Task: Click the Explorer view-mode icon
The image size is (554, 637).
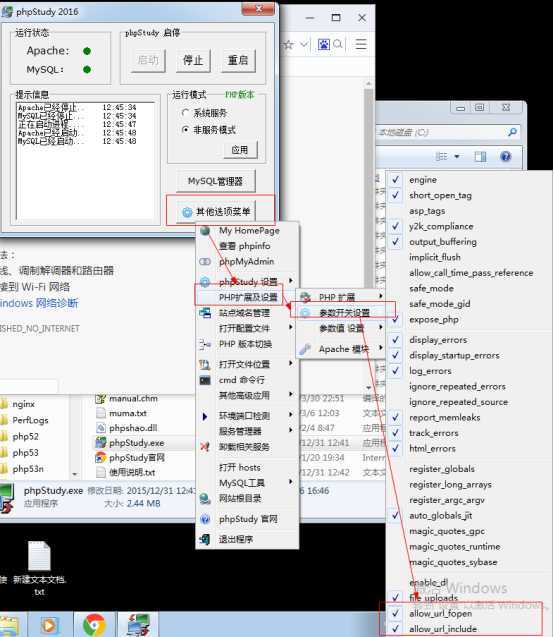Action: (x=441, y=156)
